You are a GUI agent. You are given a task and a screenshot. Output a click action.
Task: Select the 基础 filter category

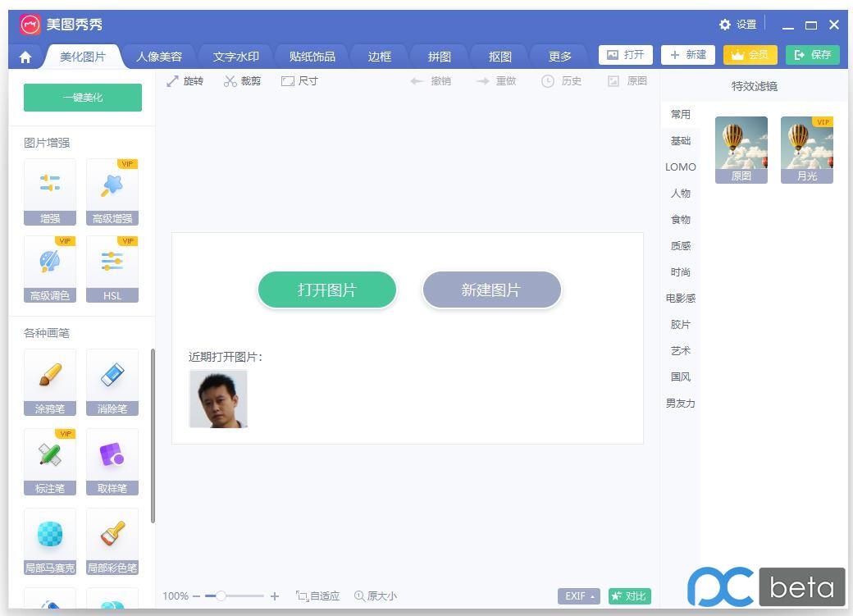coord(680,141)
